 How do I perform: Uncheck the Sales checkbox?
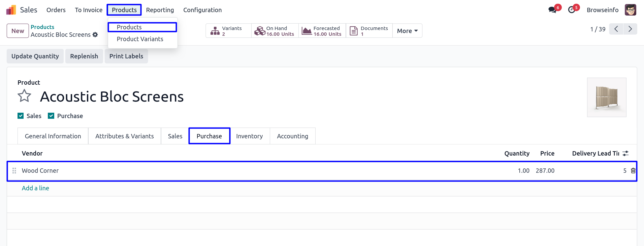[x=21, y=116]
